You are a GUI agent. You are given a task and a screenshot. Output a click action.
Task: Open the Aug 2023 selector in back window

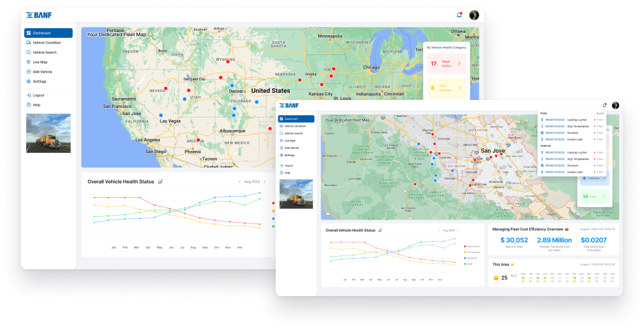click(x=252, y=182)
